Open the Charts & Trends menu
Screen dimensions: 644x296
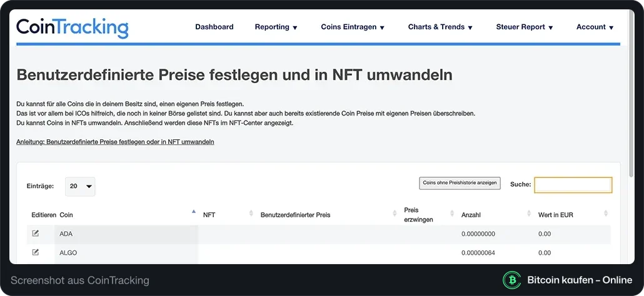tap(440, 27)
